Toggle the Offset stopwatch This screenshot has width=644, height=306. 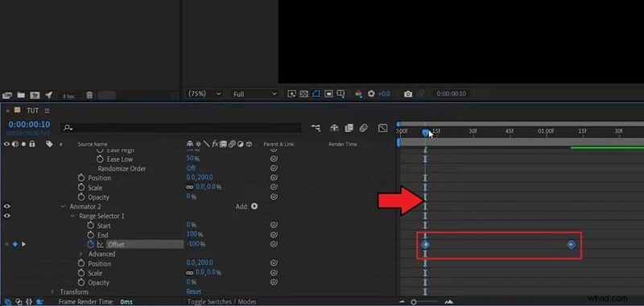click(x=91, y=244)
